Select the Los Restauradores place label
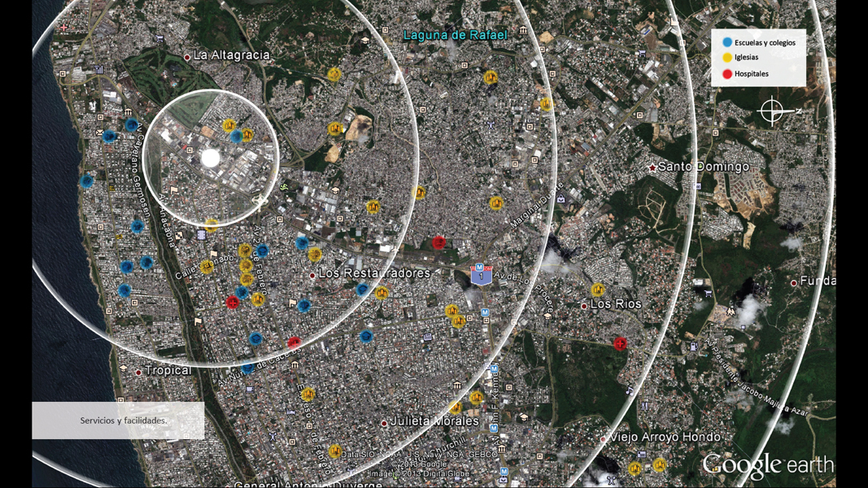Image resolution: width=868 pixels, height=488 pixels. click(373, 274)
